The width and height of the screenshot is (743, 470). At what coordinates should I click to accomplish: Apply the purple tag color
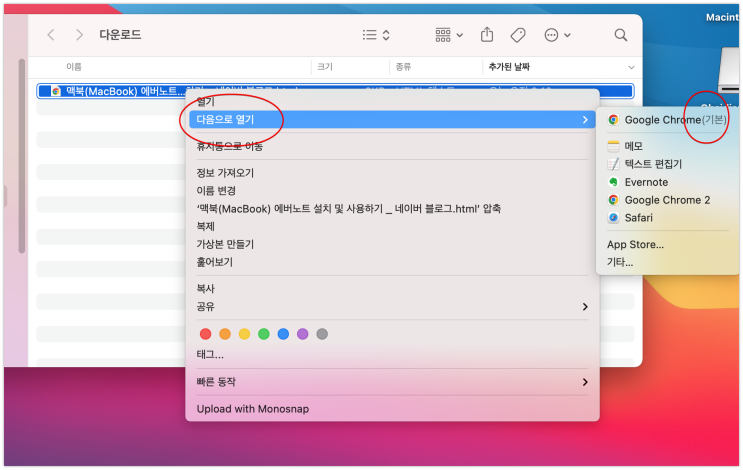pyautogui.click(x=303, y=334)
